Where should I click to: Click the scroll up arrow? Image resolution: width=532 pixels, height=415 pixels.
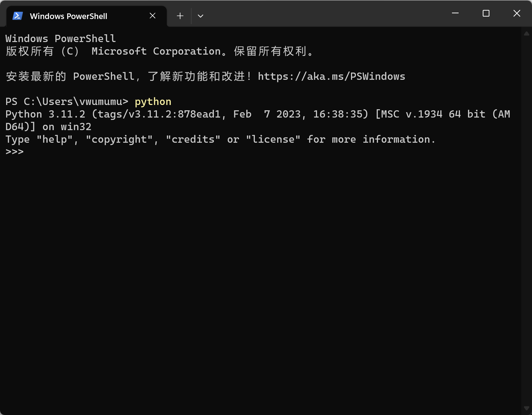(x=526, y=34)
